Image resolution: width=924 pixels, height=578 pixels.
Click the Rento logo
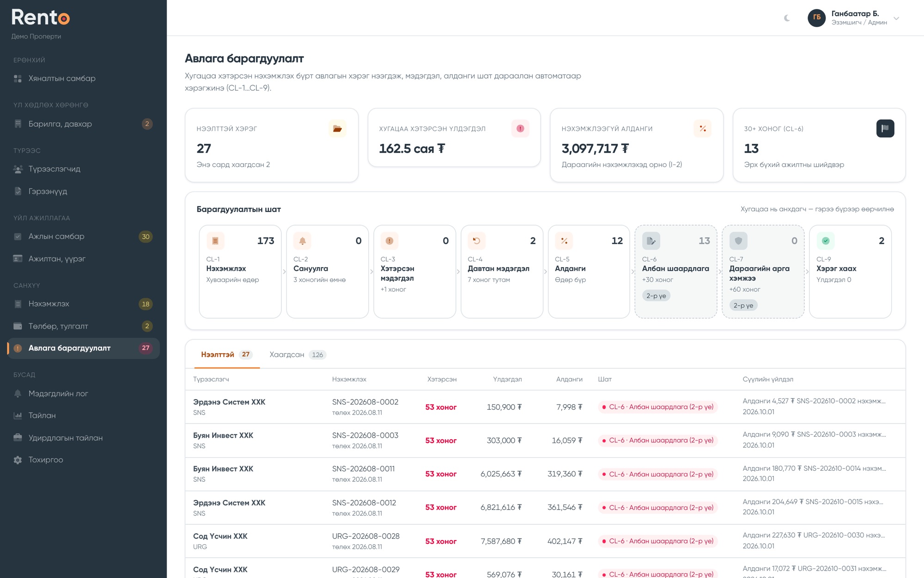coord(41,17)
